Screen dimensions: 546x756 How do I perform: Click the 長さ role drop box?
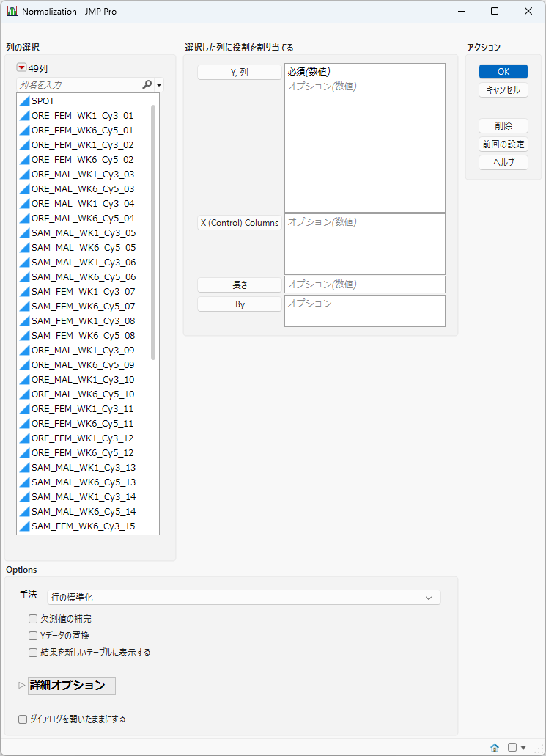click(x=365, y=285)
